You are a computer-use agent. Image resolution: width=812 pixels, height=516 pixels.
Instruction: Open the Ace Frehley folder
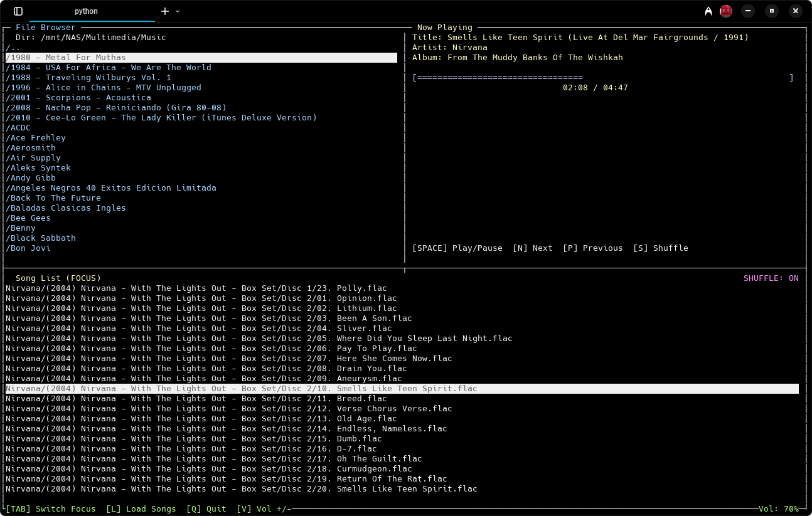[x=36, y=138]
